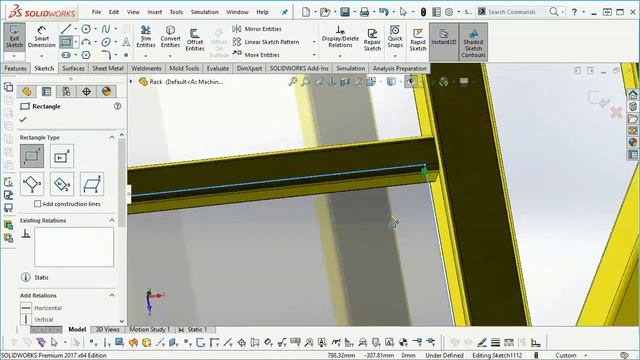This screenshot has height=360, width=640.
Task: Click Move Entities
Action: pyautogui.click(x=256, y=55)
